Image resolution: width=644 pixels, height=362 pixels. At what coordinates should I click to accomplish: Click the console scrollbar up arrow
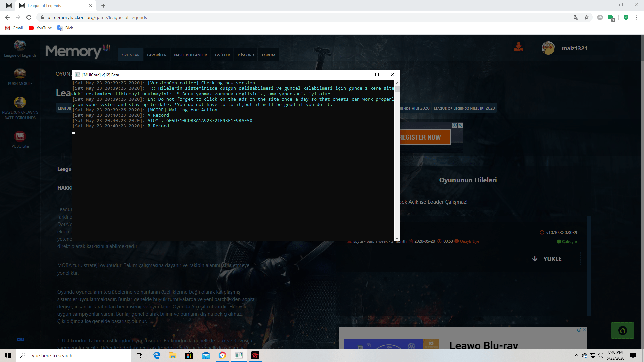[397, 83]
